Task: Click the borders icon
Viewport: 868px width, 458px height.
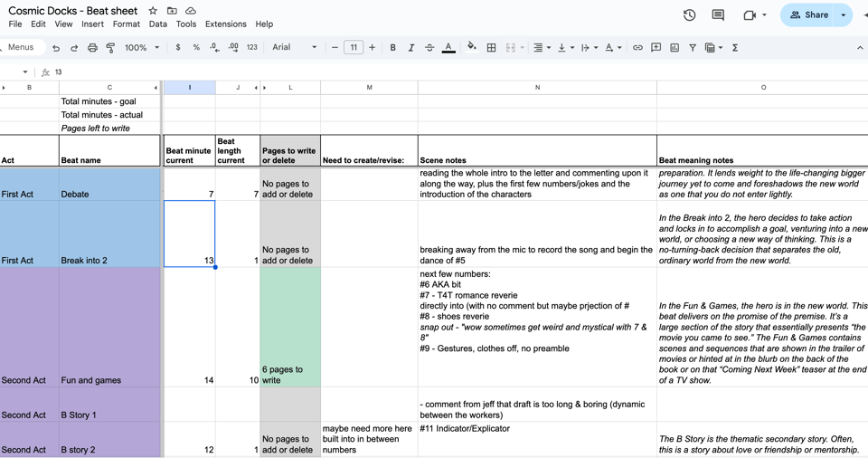Action: [x=491, y=48]
